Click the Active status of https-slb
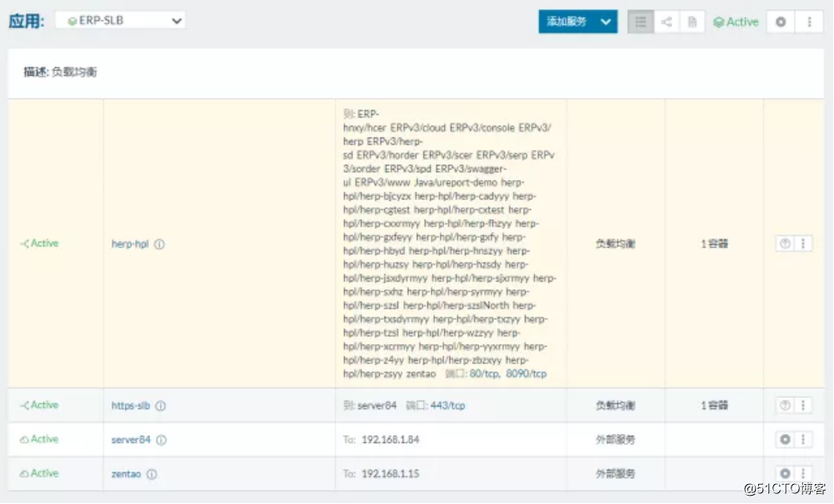Image resolution: width=834 pixels, height=504 pixels. click(x=39, y=405)
